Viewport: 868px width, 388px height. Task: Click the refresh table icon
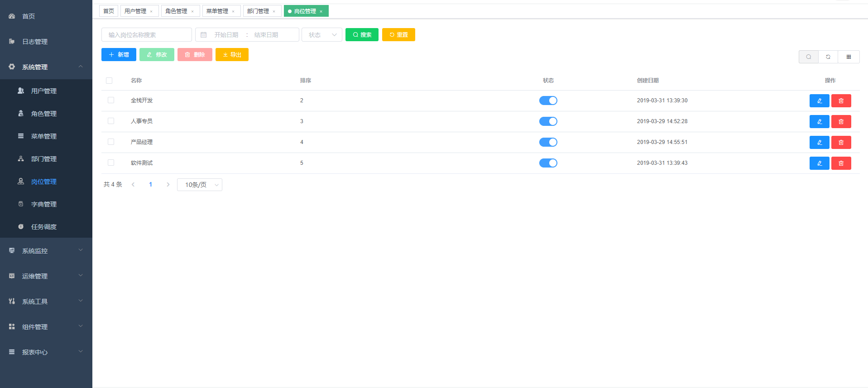[x=828, y=57]
